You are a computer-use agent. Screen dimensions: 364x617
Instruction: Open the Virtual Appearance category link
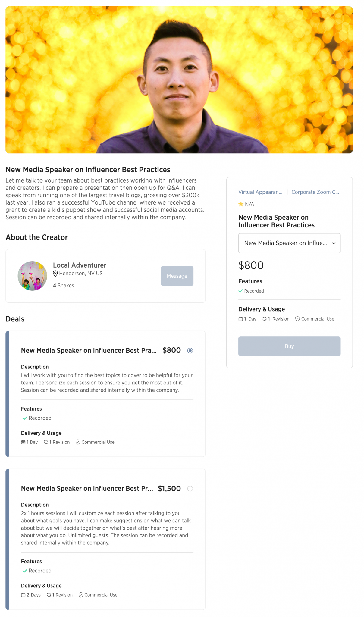(260, 192)
